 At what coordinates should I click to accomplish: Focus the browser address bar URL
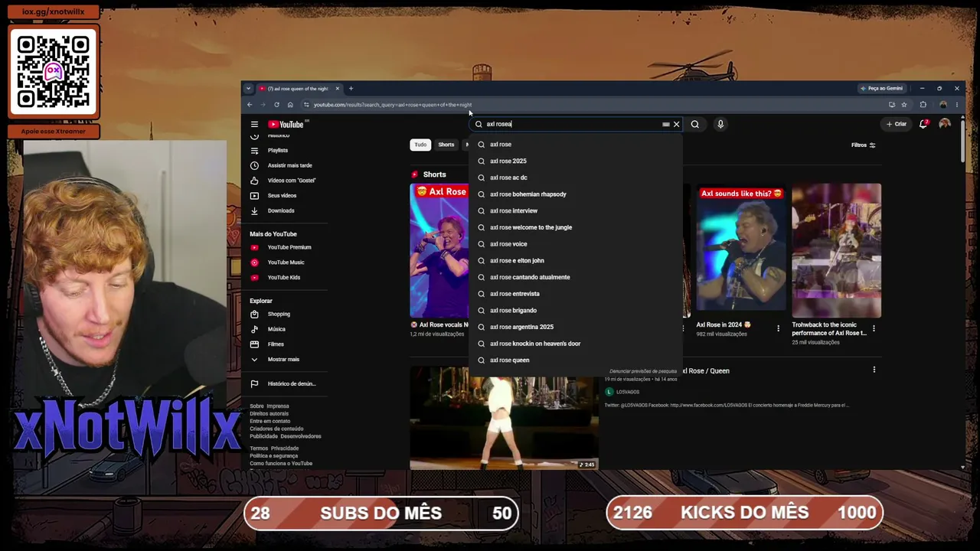click(393, 105)
